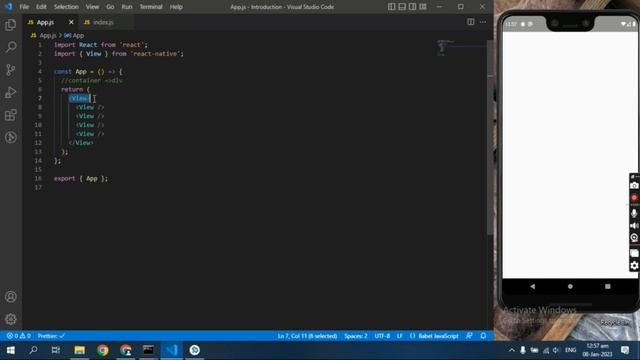Image resolution: width=640 pixels, height=360 pixels.
Task: Click the Prettier status bar item
Action: 51,336
